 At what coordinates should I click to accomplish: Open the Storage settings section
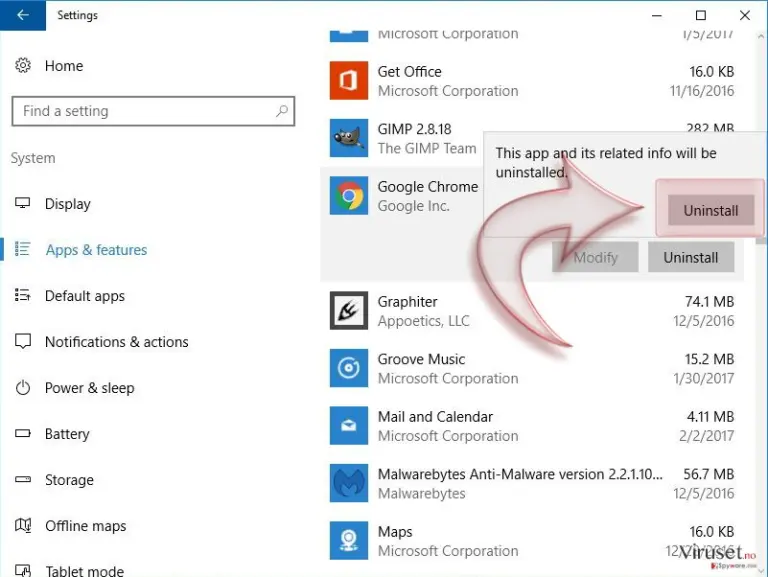click(69, 480)
